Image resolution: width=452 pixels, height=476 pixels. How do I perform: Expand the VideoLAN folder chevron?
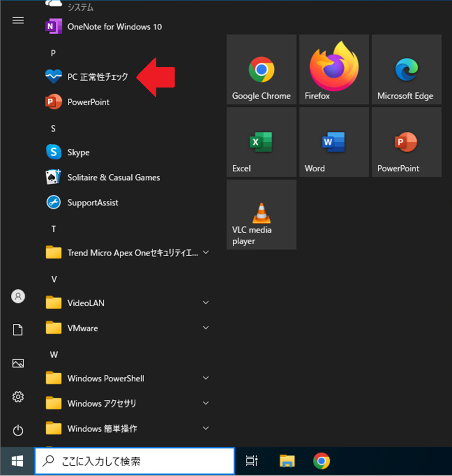206,303
